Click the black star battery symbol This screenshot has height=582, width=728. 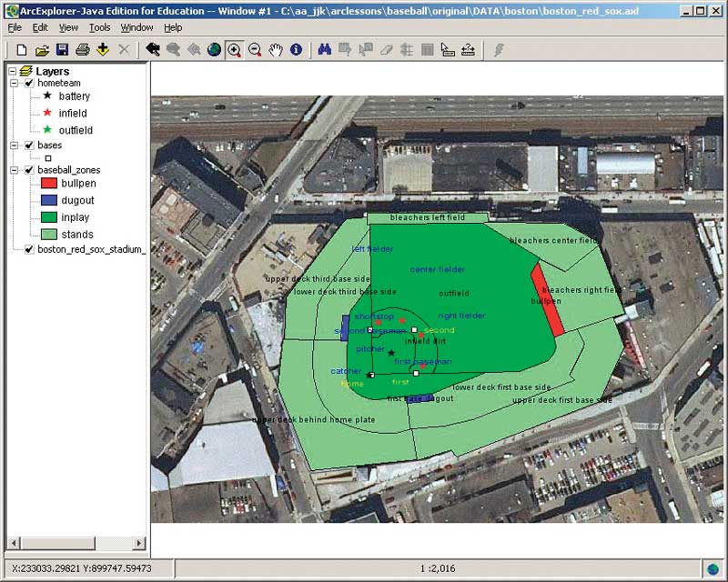pyautogui.click(x=47, y=95)
